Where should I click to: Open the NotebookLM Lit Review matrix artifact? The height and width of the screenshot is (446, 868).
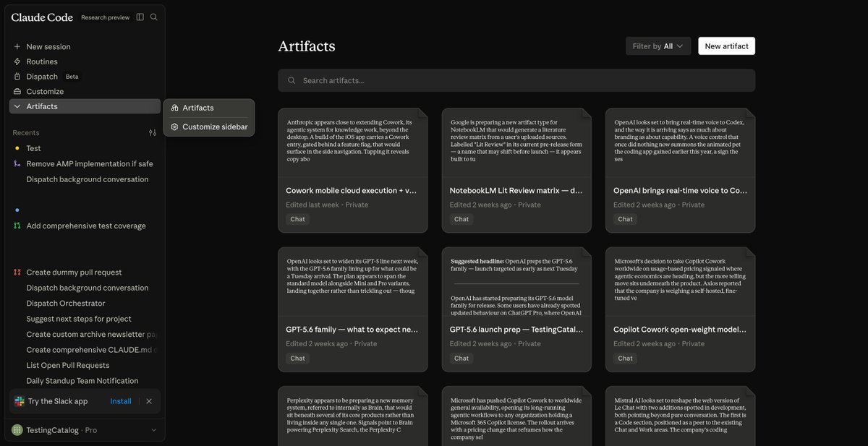tap(516, 170)
